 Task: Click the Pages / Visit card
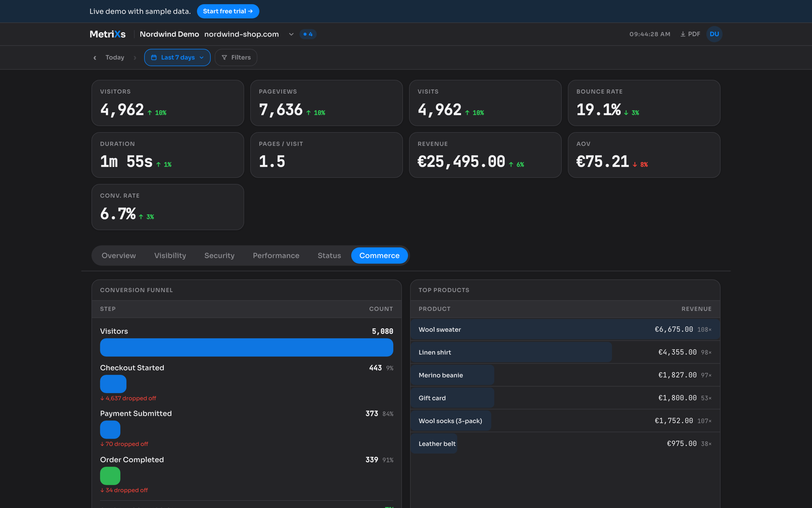point(326,155)
